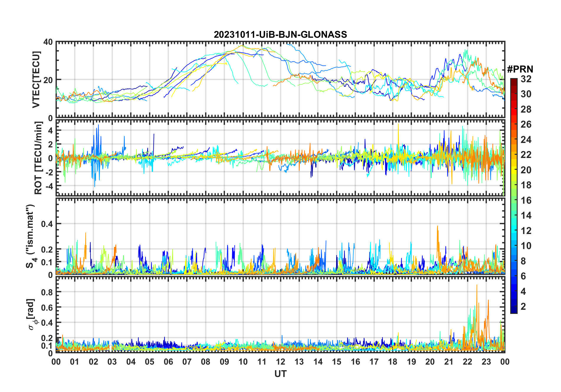Click the UT x-axis label

pos(280,374)
